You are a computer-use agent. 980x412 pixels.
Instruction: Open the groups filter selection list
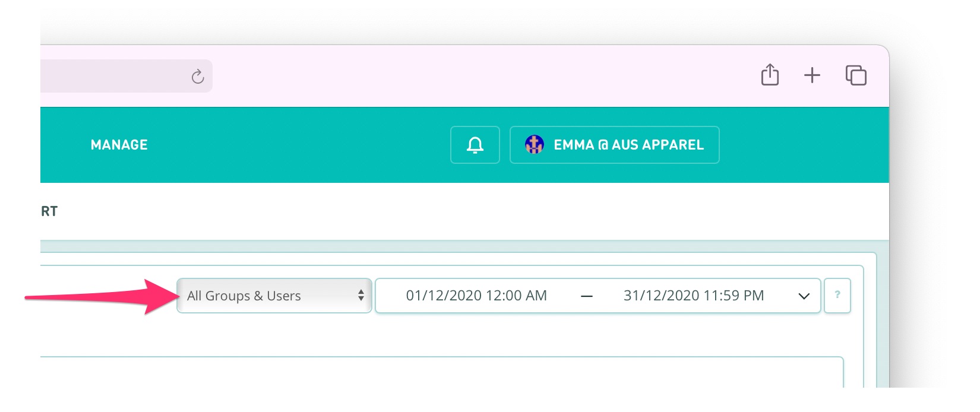[x=273, y=295]
